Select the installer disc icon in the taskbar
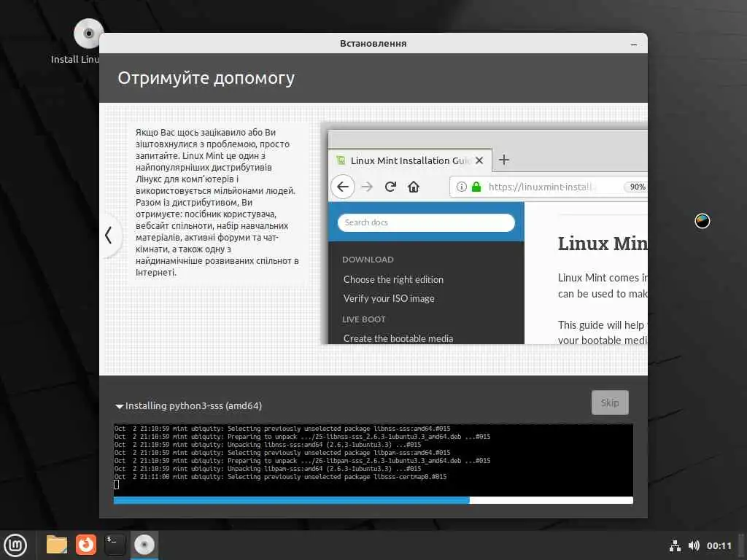This screenshot has height=560, width=747. point(144,545)
